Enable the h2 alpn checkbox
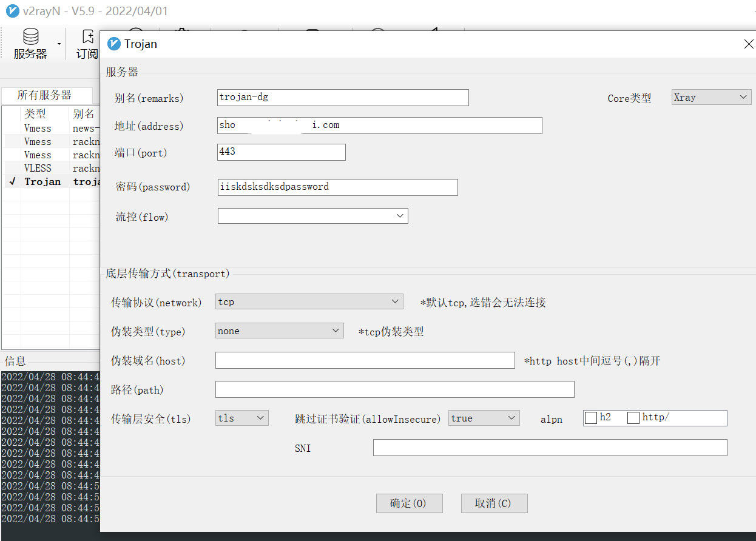The height and width of the screenshot is (541, 756). [x=591, y=418]
